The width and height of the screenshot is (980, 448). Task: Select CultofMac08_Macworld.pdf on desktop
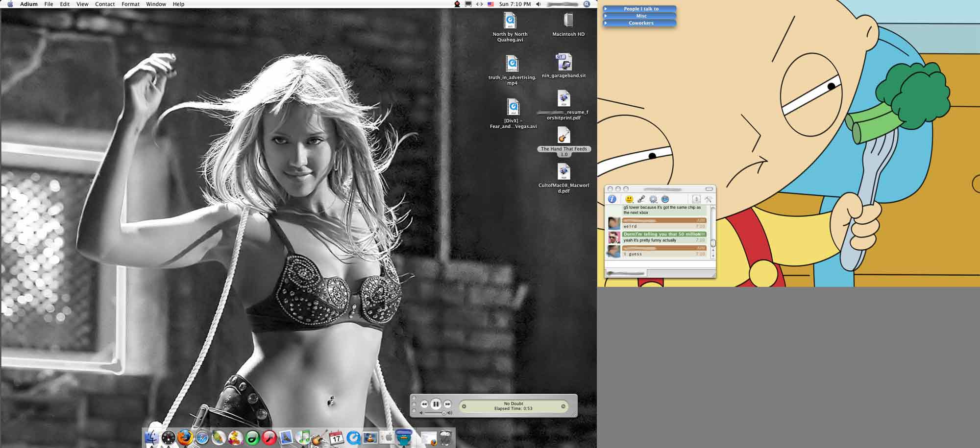(x=563, y=178)
